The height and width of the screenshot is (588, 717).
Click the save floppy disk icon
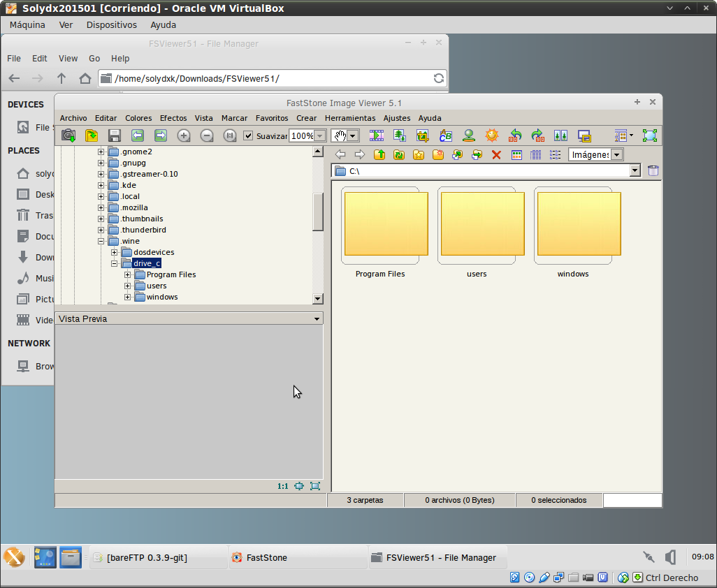click(x=115, y=135)
